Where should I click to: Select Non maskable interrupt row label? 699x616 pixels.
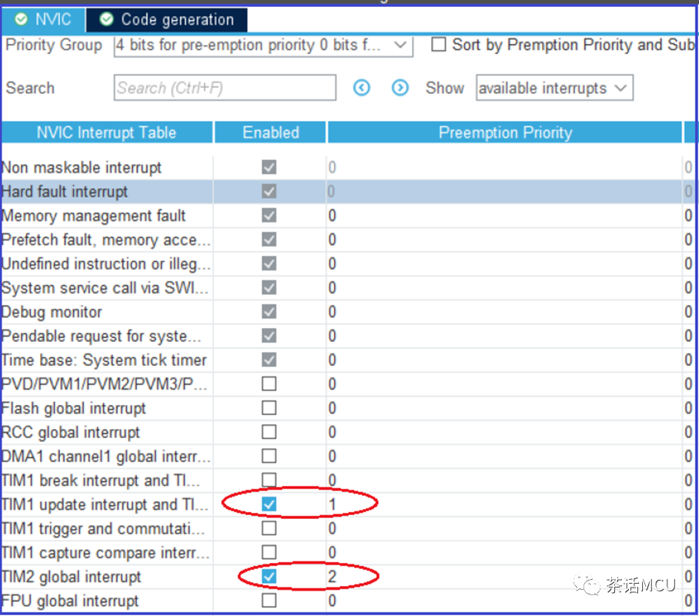[x=81, y=168]
